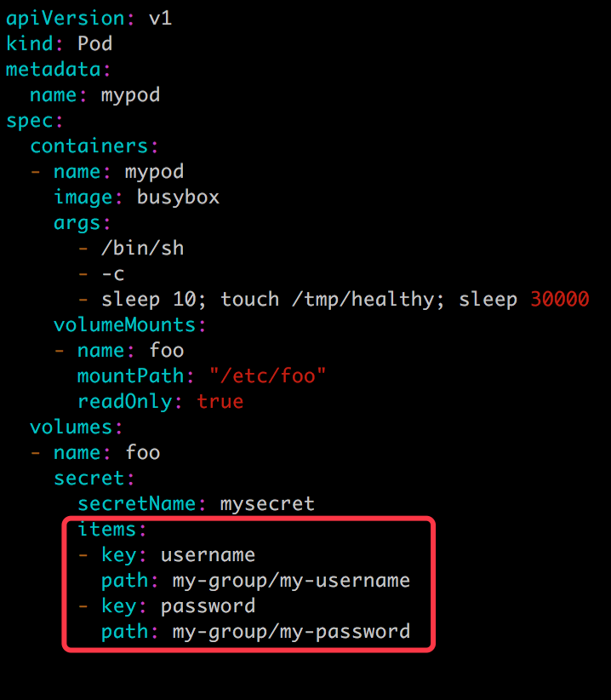Click the busybox image value
The image size is (611, 700).
(x=178, y=197)
